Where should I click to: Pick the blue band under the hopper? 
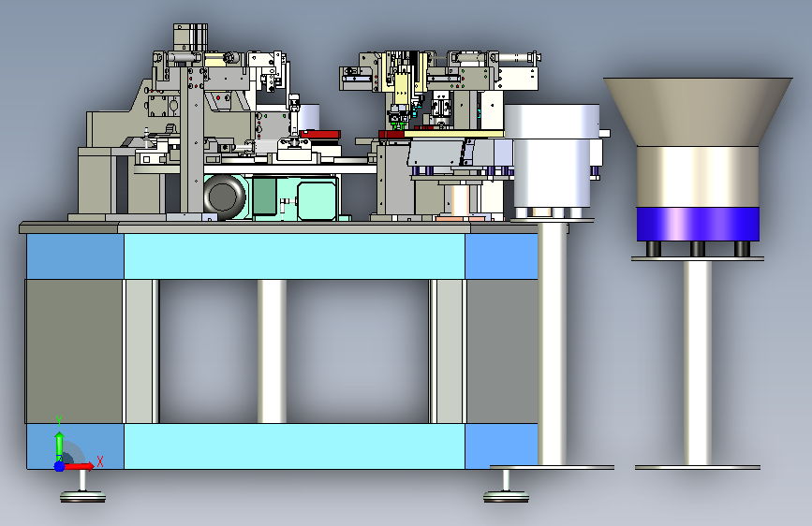[x=698, y=225]
